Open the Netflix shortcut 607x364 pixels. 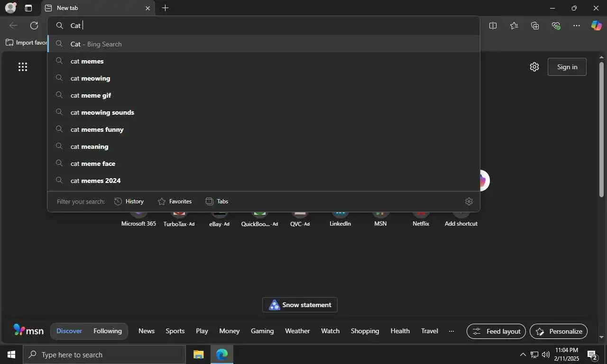point(421,219)
